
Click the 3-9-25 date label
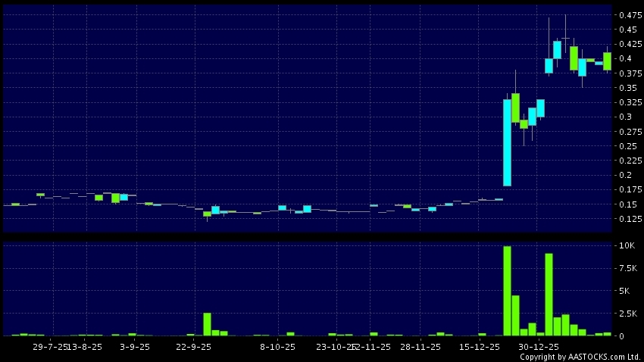pyautogui.click(x=134, y=347)
